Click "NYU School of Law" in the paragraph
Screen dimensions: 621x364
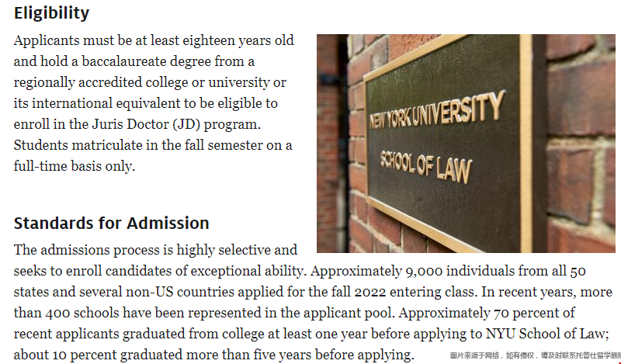pyautogui.click(x=546, y=334)
